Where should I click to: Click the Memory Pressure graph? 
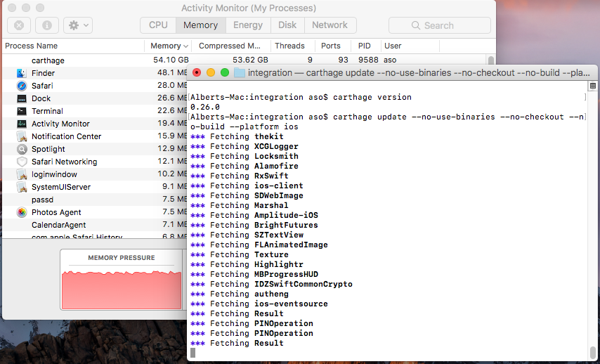[122, 289]
